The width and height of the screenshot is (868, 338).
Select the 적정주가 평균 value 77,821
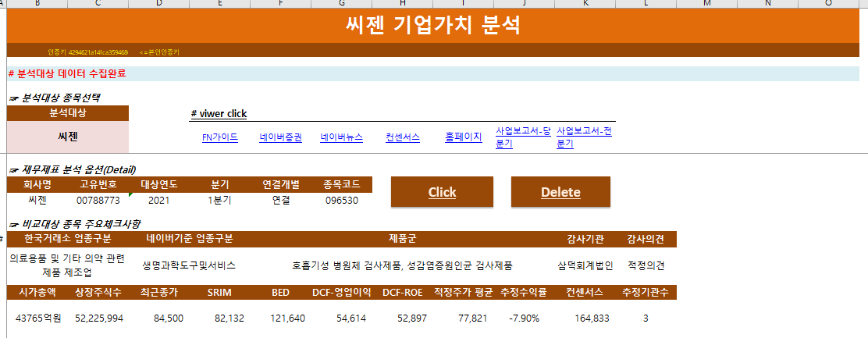click(x=464, y=318)
